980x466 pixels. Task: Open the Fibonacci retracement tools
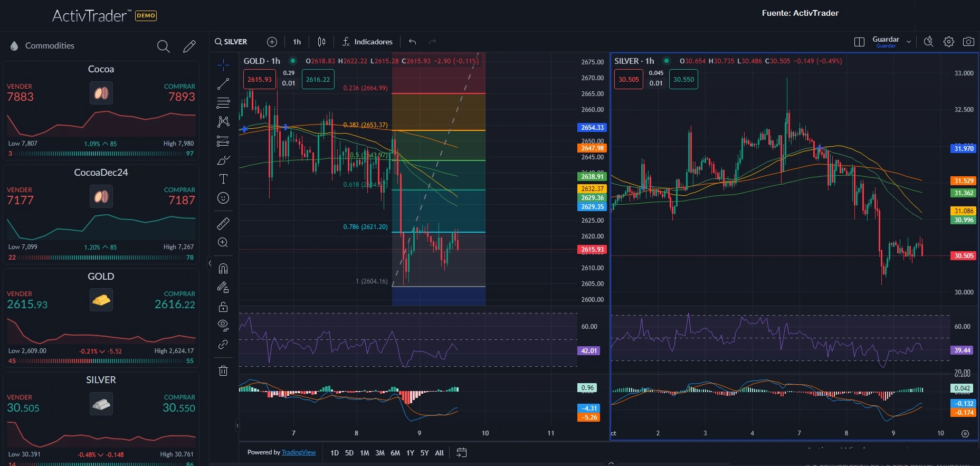(223, 103)
